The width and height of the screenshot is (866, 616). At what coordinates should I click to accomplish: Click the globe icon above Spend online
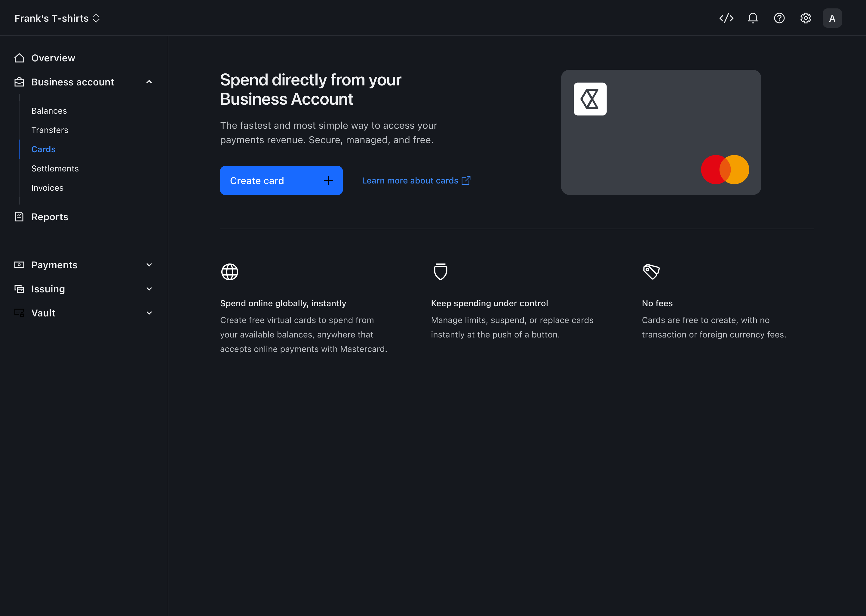click(x=230, y=272)
